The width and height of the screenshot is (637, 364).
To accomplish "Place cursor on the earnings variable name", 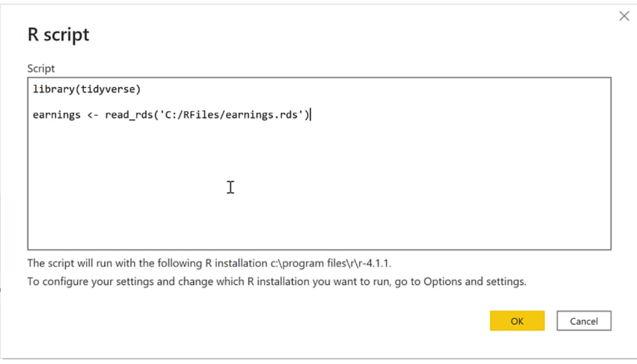I will click(57, 115).
